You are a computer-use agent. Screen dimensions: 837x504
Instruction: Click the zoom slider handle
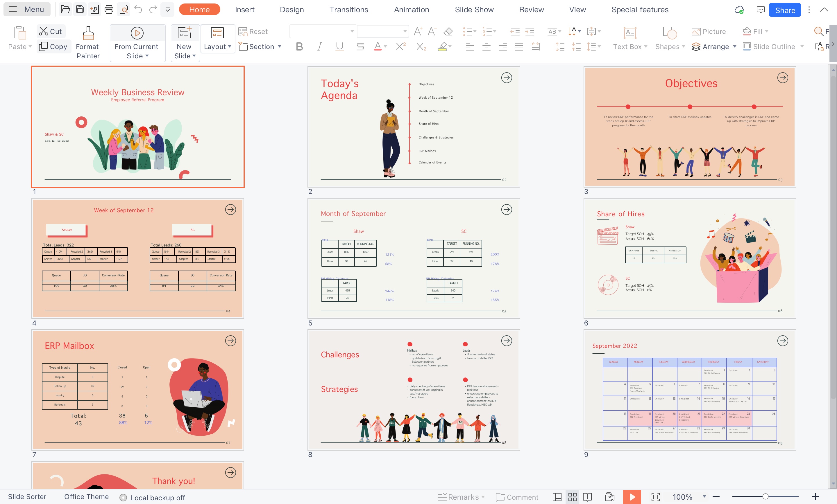[x=765, y=496]
